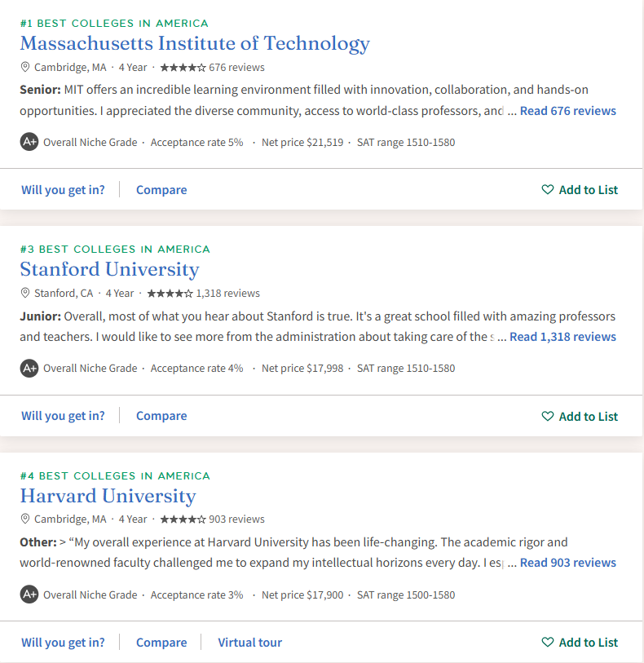Open Massachusetts Institute of Technology page

pyautogui.click(x=196, y=43)
